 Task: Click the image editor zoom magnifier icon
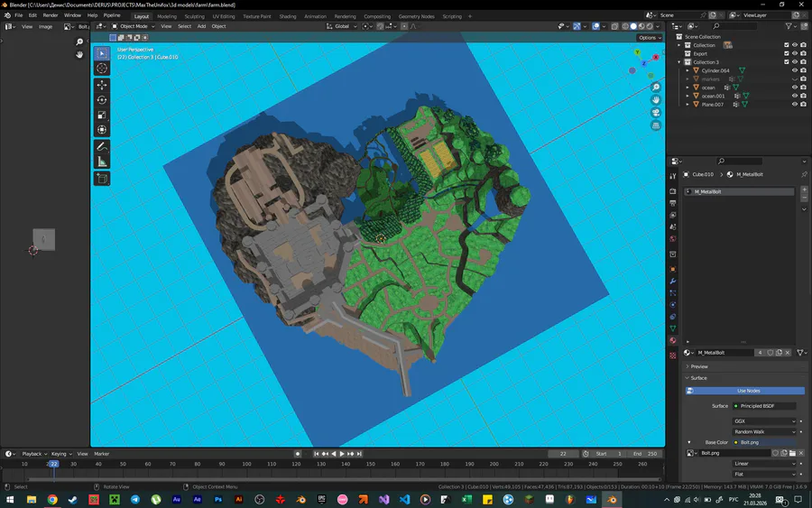click(79, 42)
